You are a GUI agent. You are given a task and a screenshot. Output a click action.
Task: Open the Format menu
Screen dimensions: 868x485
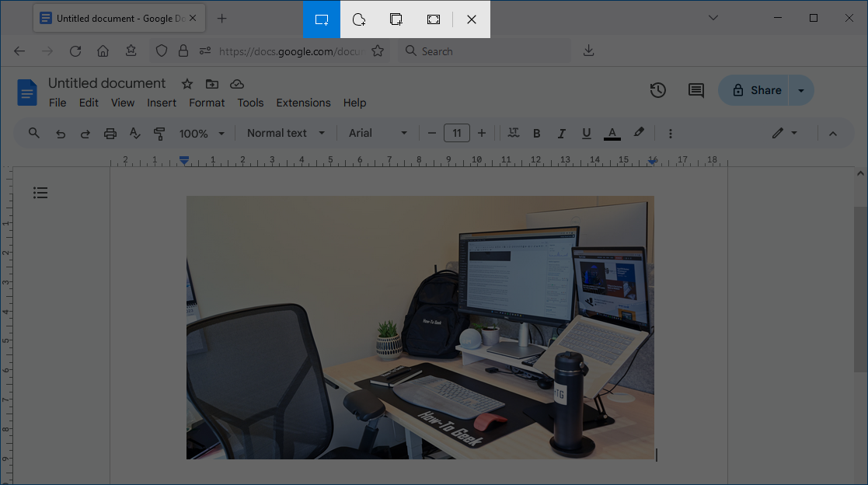coord(207,103)
